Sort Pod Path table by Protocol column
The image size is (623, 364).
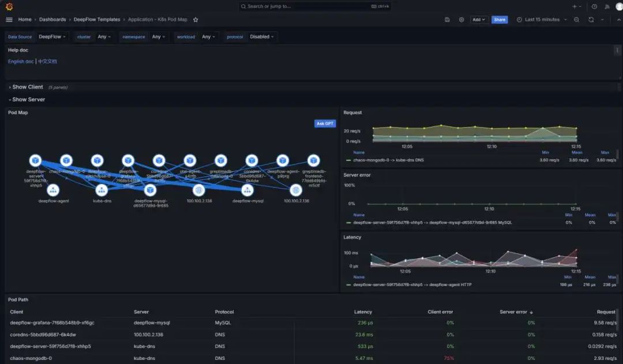(224, 312)
